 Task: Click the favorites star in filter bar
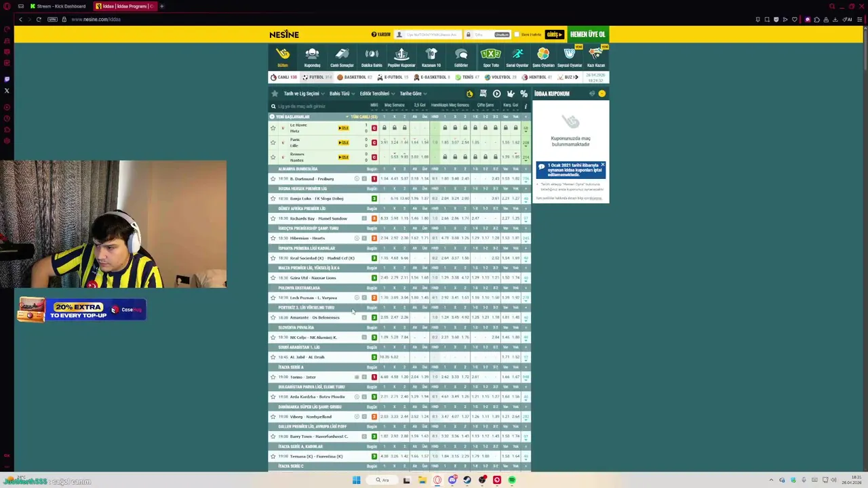point(275,94)
